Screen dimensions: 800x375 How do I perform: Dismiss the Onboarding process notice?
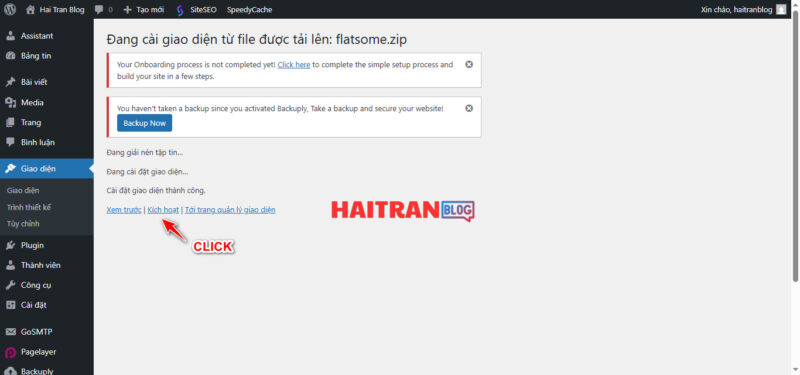point(469,65)
